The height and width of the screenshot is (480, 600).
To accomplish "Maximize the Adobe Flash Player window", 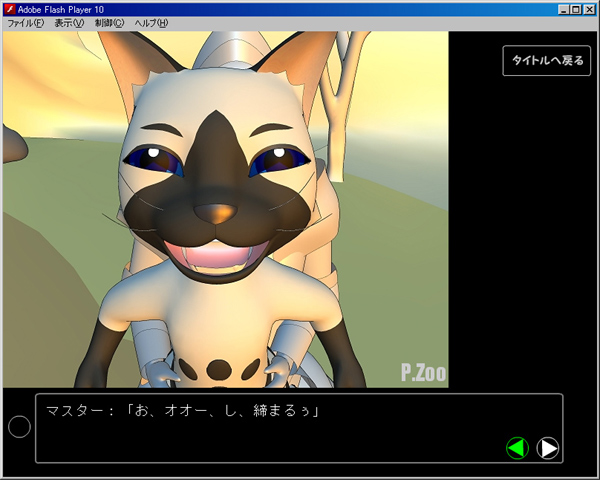I will point(576,10).
